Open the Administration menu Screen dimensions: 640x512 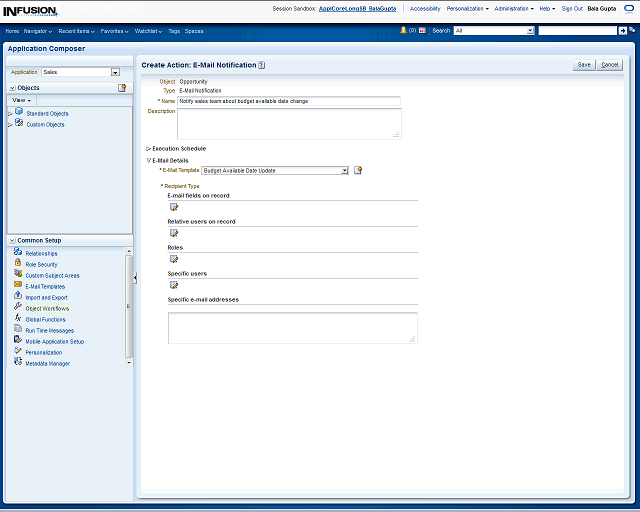coord(513,8)
